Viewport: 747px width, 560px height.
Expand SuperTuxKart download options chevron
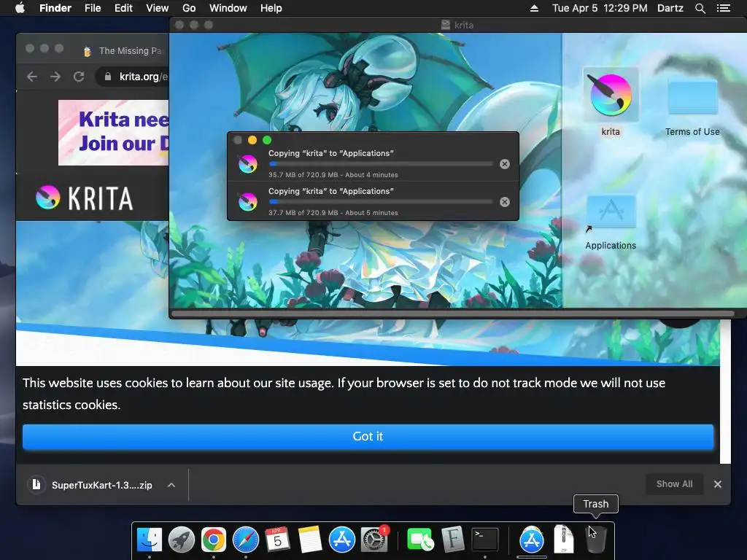point(171,485)
